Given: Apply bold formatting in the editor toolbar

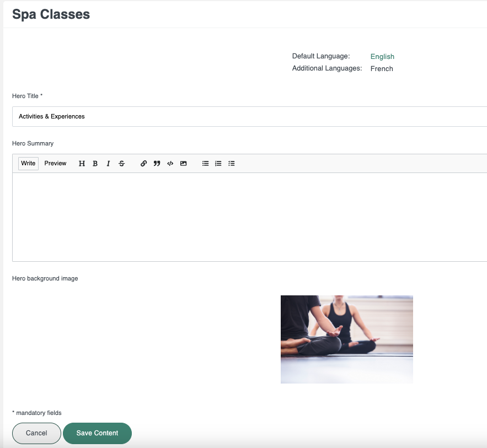Looking at the screenshot, I should [x=95, y=164].
